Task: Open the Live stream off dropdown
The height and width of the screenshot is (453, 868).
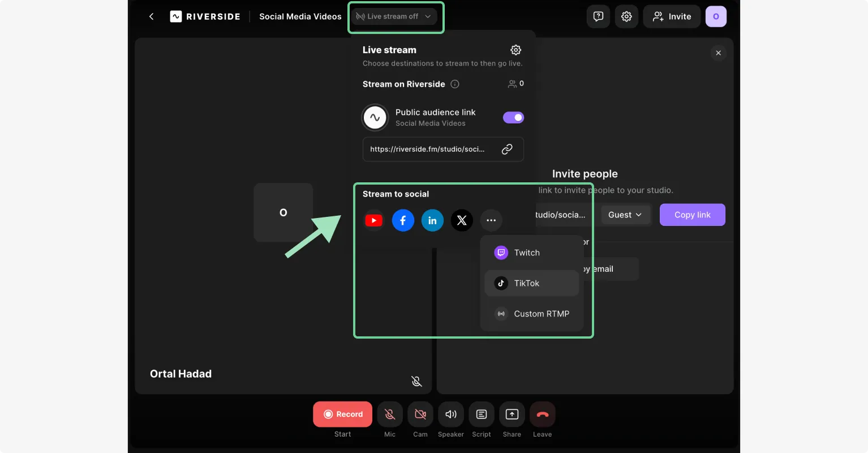Action: click(394, 16)
